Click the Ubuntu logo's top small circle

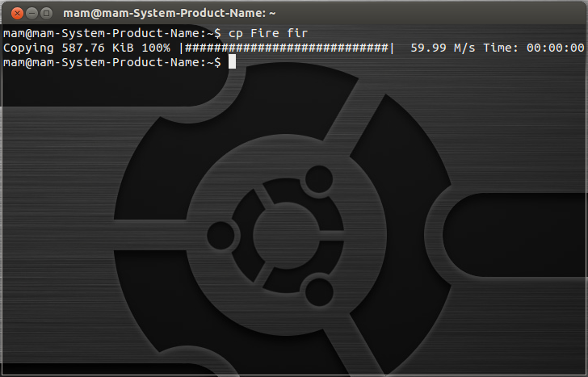point(318,178)
